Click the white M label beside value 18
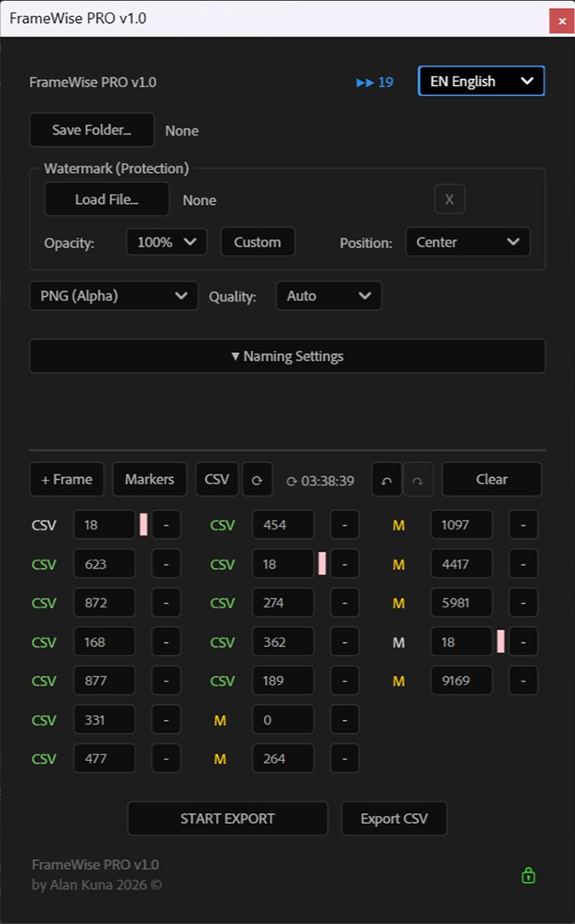The height and width of the screenshot is (924, 575). [x=398, y=642]
